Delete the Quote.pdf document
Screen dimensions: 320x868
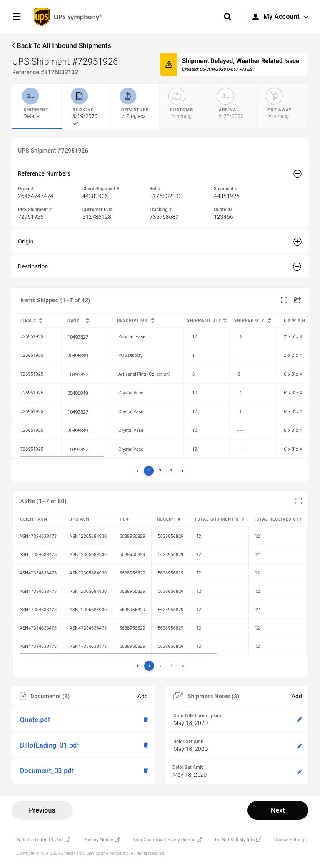(x=146, y=719)
